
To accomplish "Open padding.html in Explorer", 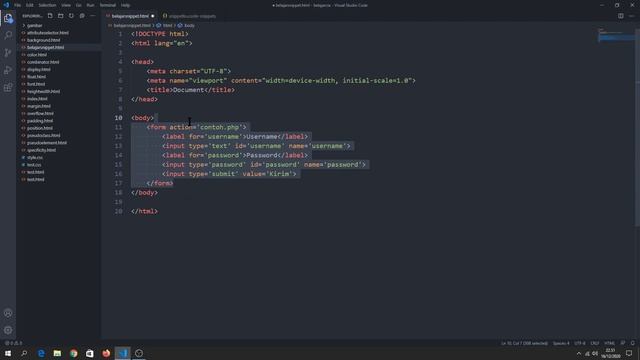I will 40,121.
